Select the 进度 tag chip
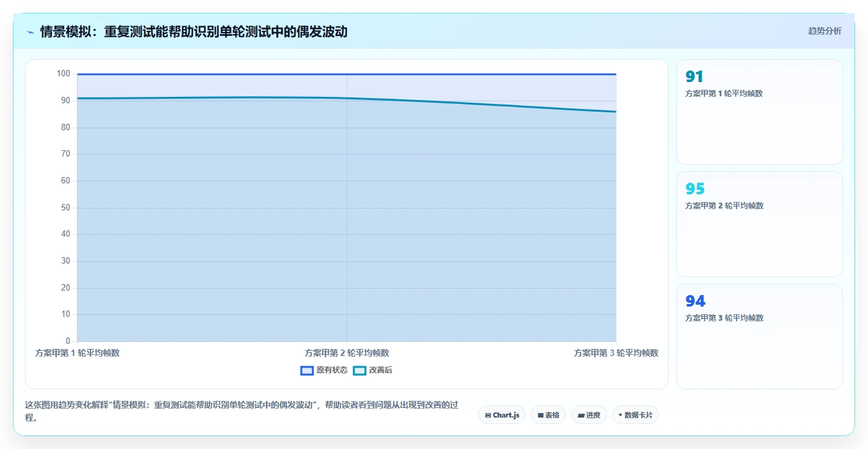The height and width of the screenshot is (449, 868). click(x=589, y=415)
